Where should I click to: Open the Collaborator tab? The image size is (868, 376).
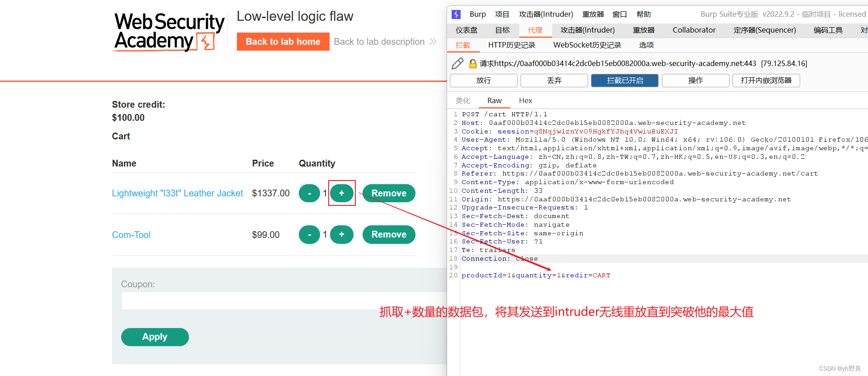[x=694, y=30]
